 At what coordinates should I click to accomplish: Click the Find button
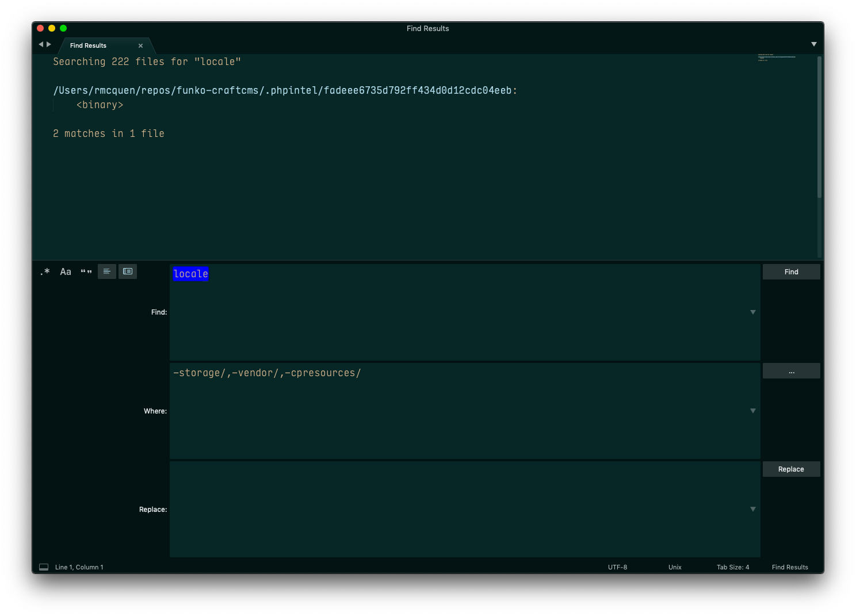[x=791, y=271]
